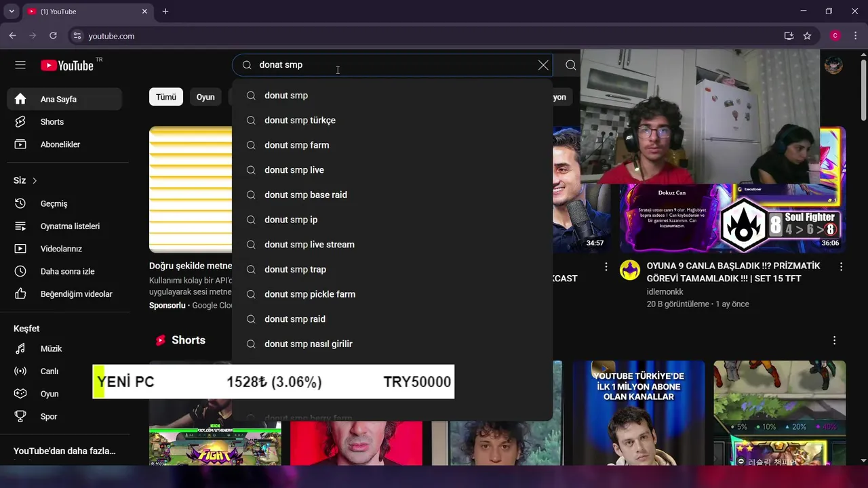This screenshot has width=868, height=488.
Task: Close the YouTube browser tab
Action: (x=144, y=12)
